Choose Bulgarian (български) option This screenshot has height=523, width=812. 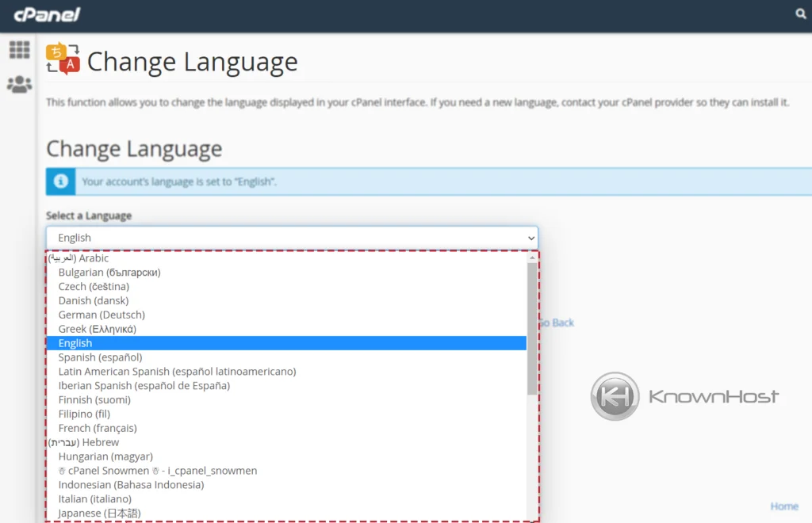point(286,272)
